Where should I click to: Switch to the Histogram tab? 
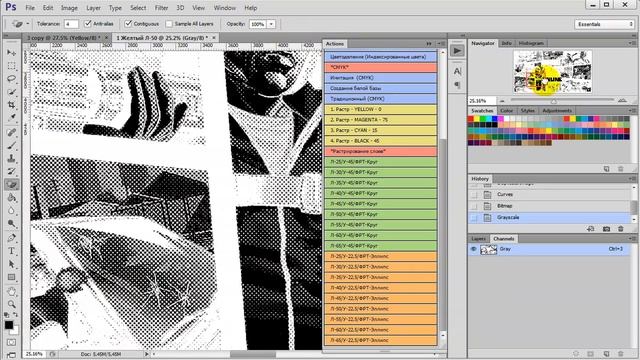pos(531,43)
